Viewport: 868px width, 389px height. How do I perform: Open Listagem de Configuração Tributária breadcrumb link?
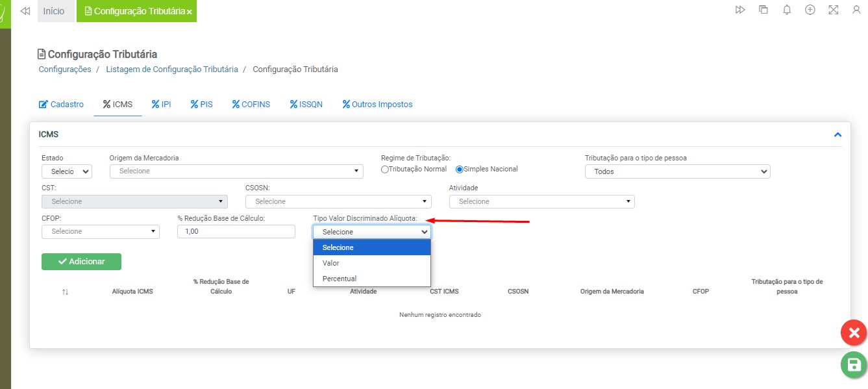[172, 69]
